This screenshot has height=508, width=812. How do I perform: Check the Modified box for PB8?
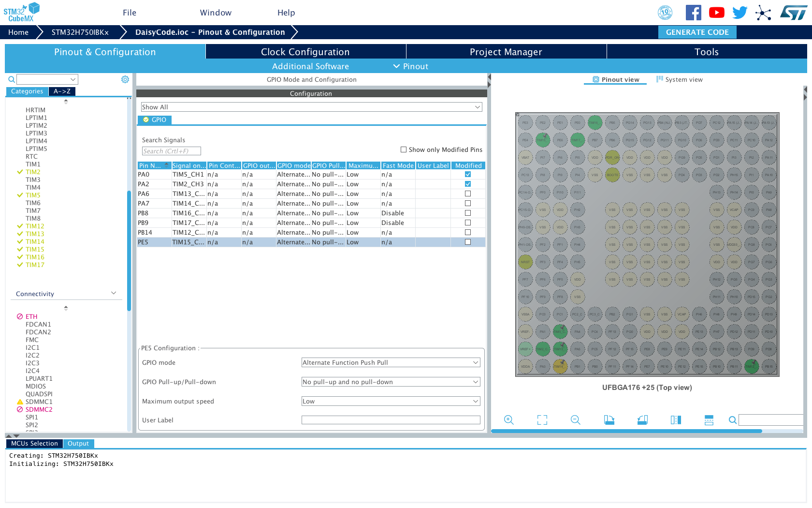(468, 213)
